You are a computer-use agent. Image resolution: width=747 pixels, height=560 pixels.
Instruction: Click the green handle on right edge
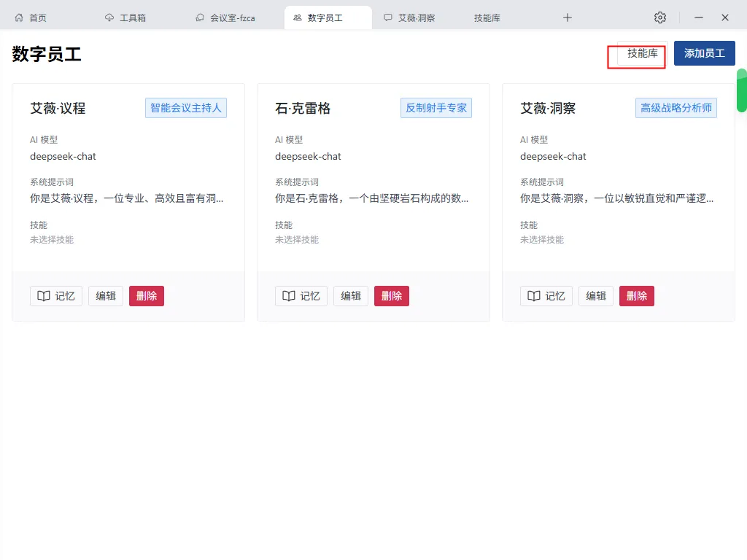[743, 91]
